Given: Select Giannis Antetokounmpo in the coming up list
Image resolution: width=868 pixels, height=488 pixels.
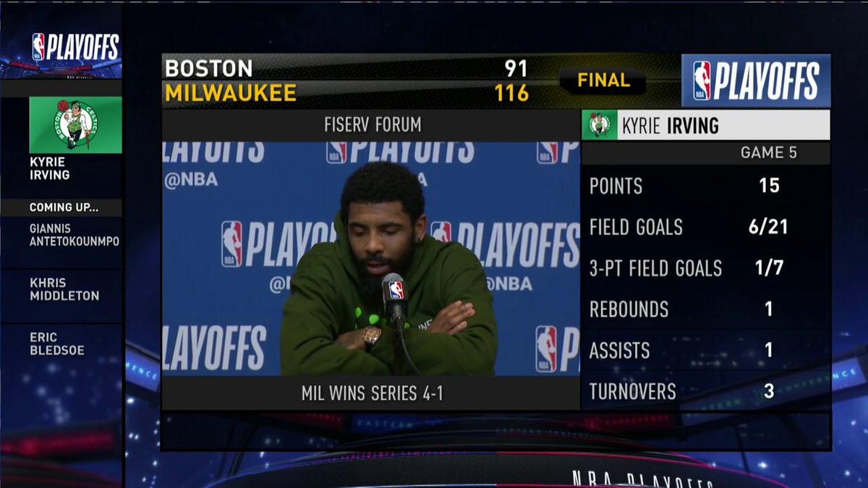Looking at the screenshot, I should tap(74, 235).
